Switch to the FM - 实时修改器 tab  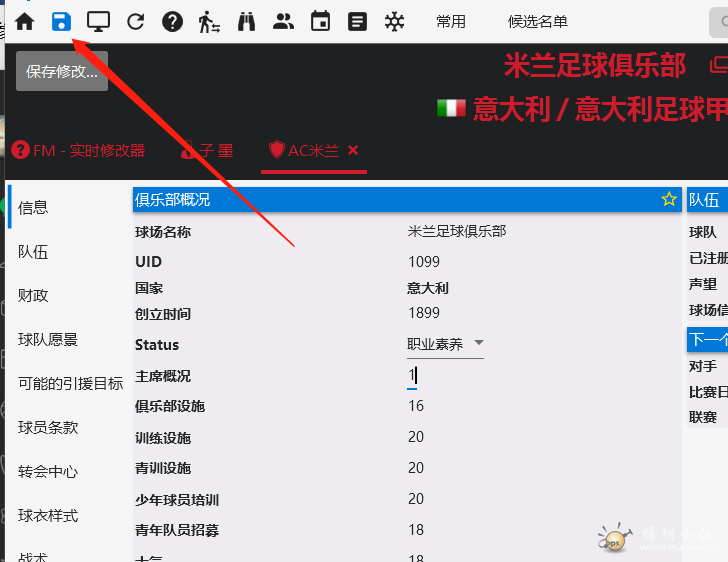tap(78, 150)
